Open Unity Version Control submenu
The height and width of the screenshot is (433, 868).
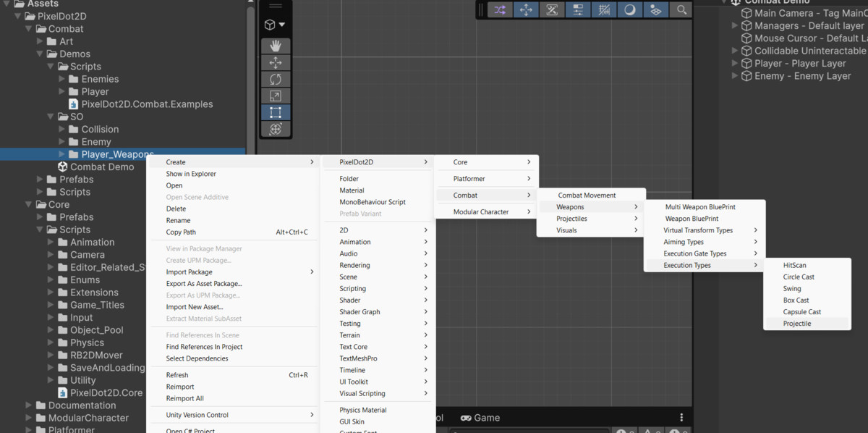click(234, 415)
